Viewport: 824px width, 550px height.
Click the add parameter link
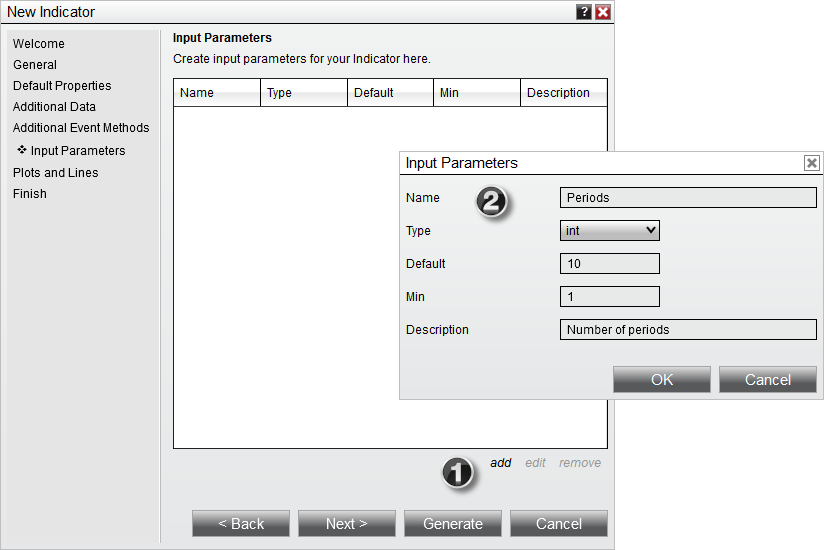(500, 463)
